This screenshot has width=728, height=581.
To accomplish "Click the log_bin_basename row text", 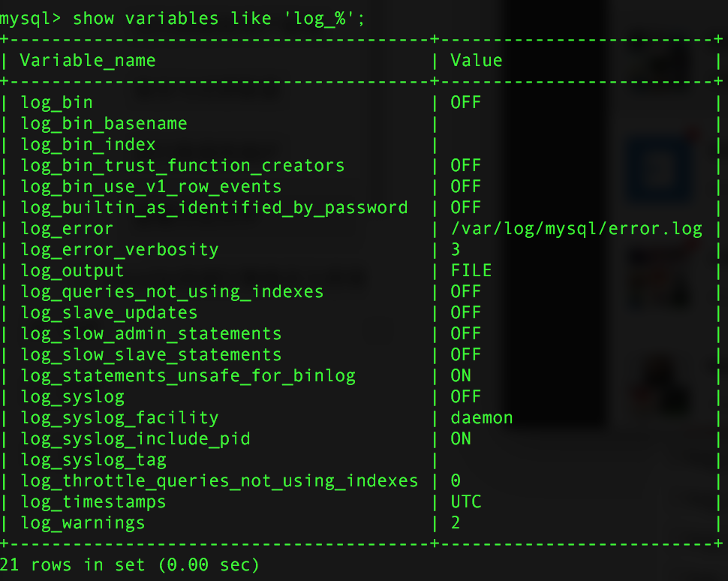I will (x=104, y=124).
